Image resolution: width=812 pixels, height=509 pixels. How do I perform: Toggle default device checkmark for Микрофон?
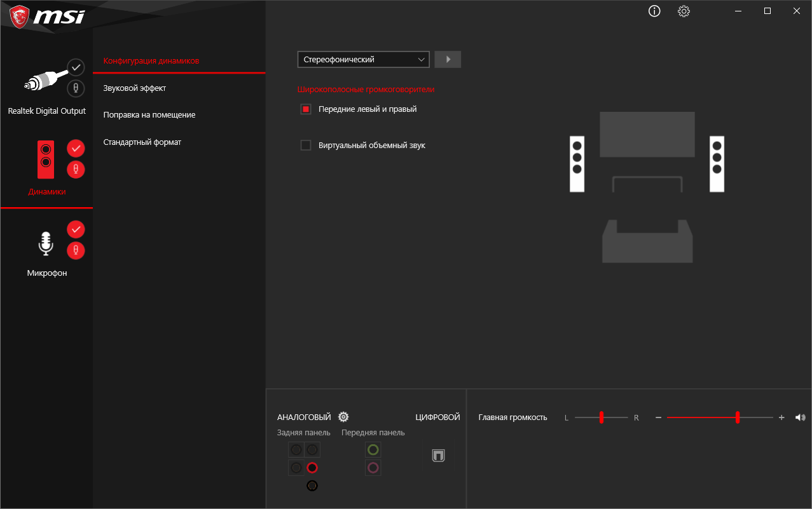pyautogui.click(x=76, y=229)
